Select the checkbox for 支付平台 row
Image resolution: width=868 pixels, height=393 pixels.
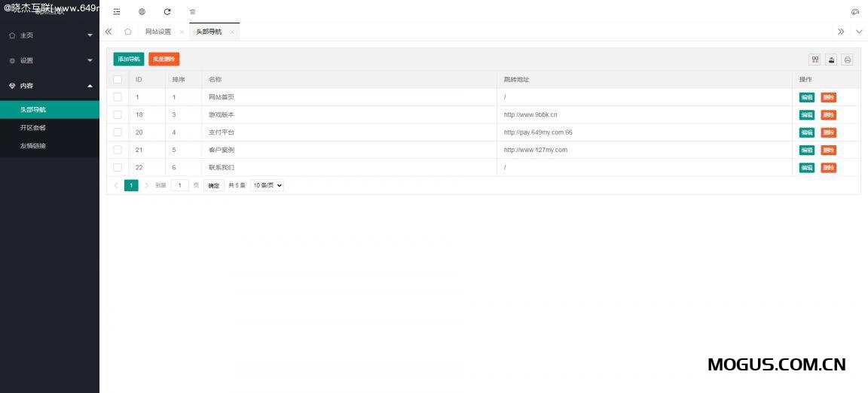118,133
